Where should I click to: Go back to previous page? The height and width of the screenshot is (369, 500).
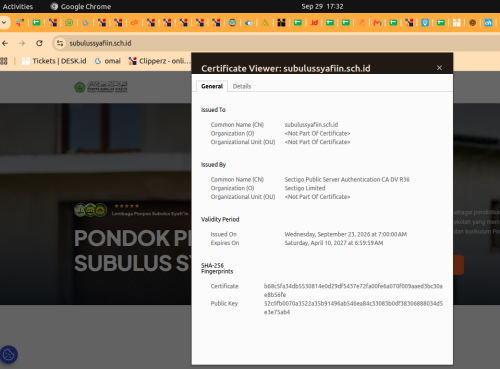(x=5, y=43)
